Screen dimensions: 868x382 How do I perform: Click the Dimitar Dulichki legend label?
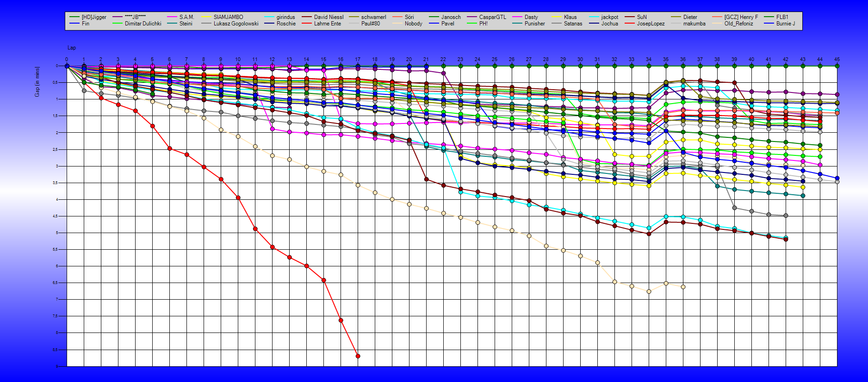tap(143, 24)
